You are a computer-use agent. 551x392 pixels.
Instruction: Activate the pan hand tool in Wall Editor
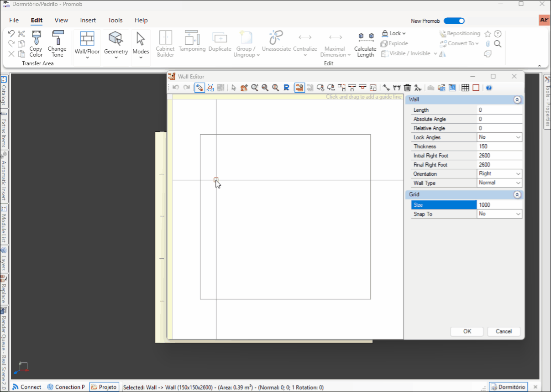point(244,88)
